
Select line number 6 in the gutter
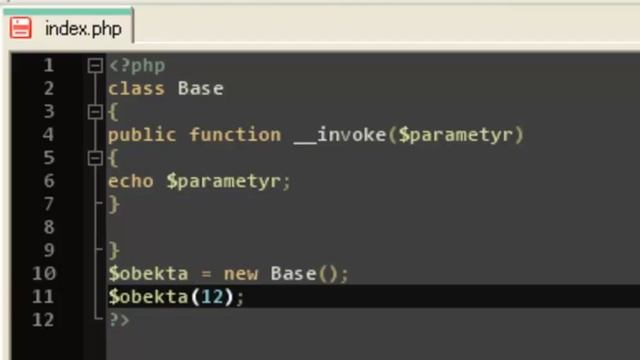pos(49,181)
